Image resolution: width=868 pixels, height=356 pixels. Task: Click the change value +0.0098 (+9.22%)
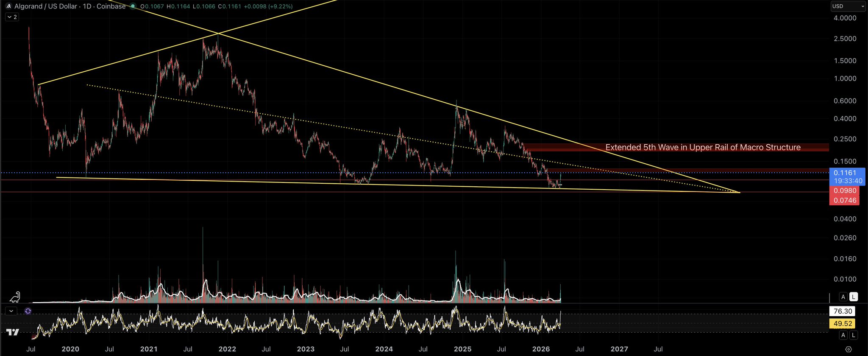pos(268,6)
